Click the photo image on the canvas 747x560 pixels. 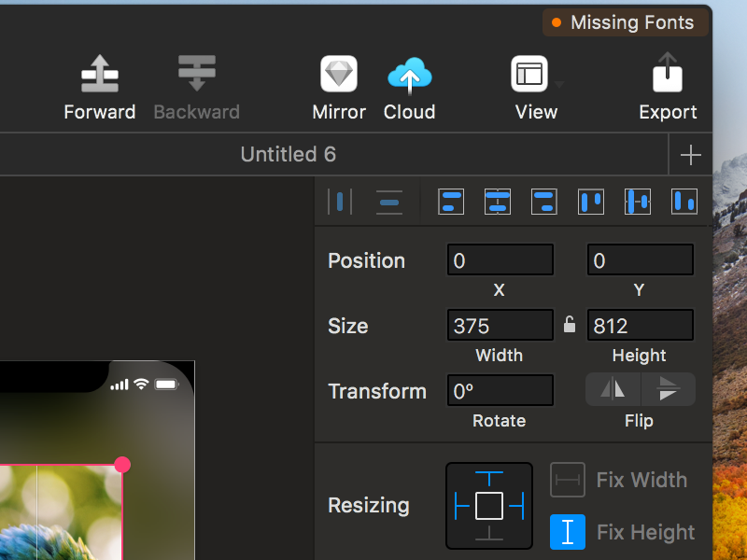(61, 511)
